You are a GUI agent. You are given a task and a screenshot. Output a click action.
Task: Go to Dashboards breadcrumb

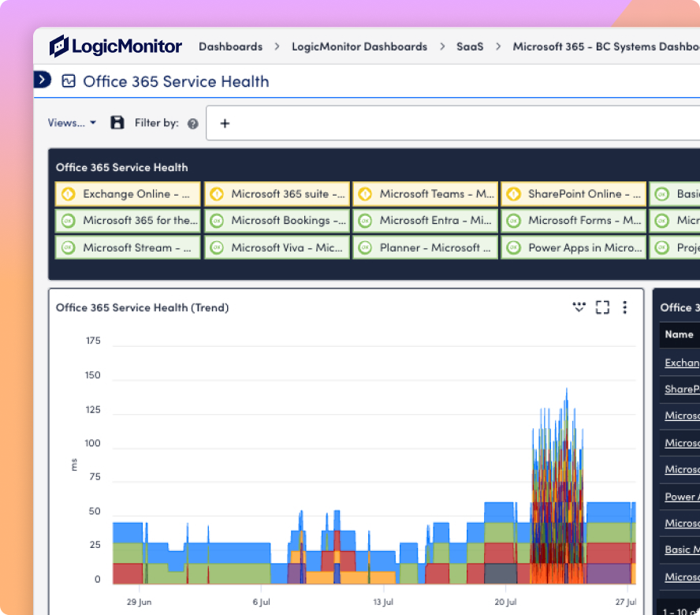[x=230, y=47]
